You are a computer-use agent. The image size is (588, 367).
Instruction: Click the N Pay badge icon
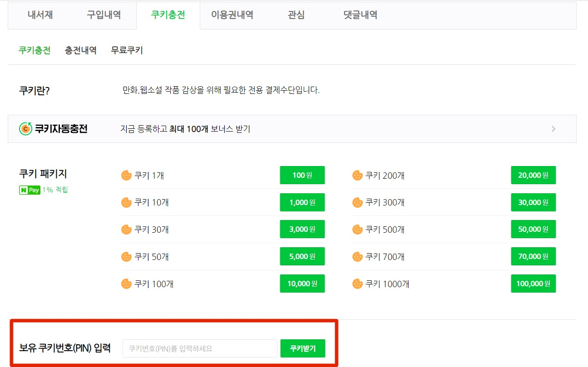[29, 190]
